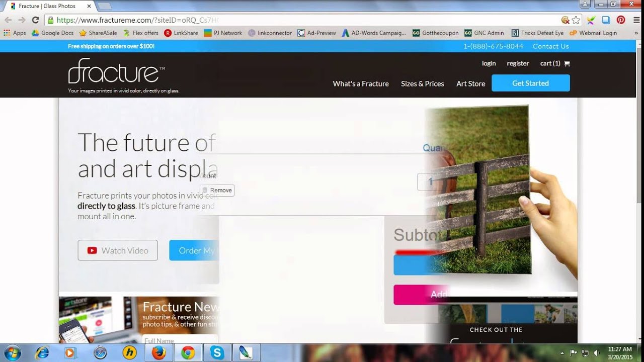Open the linkconnector bookmark
This screenshot has width=644, height=362.
tap(270, 33)
